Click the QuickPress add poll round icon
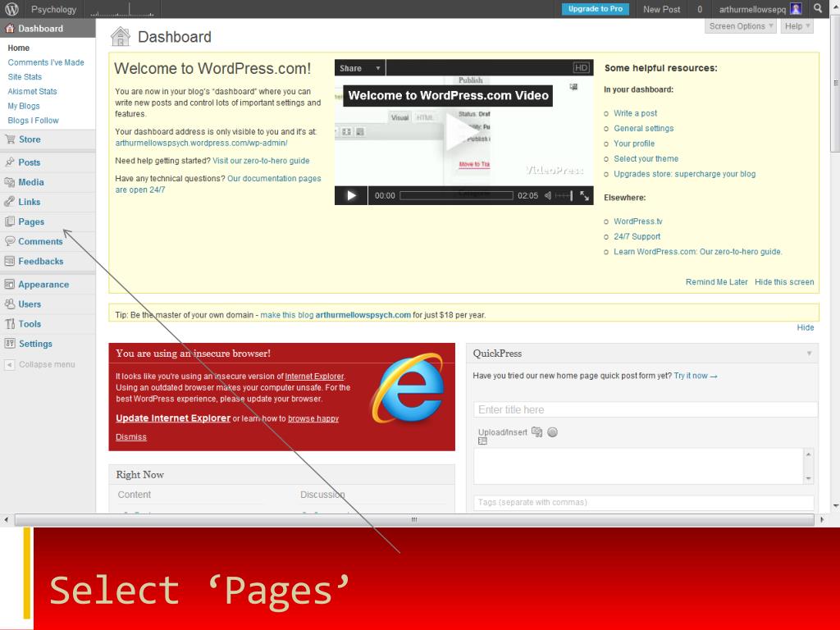The width and height of the screenshot is (840, 630). click(552, 431)
